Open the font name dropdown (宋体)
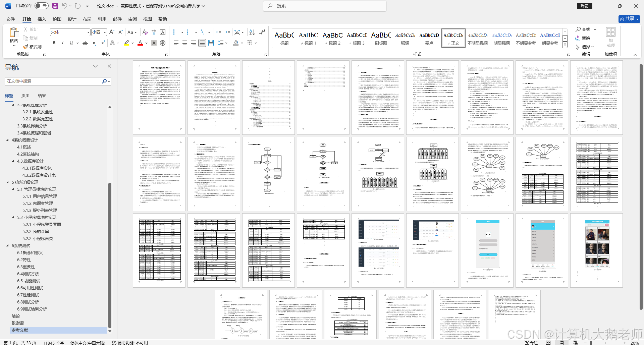 click(x=88, y=32)
